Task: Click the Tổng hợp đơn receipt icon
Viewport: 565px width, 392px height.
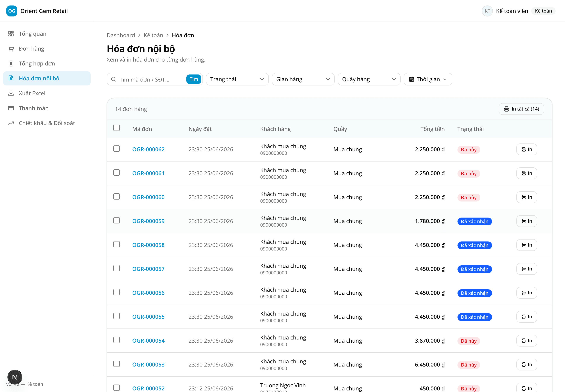Action: coord(11,64)
